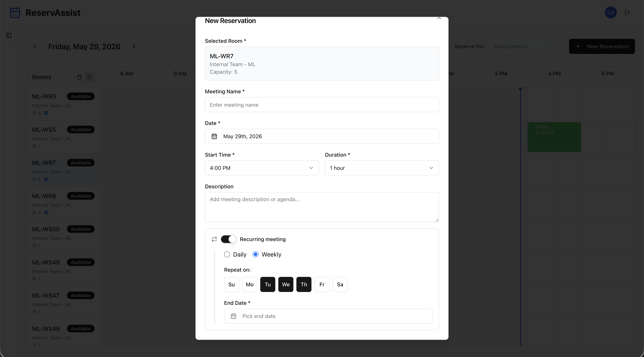The height and width of the screenshot is (357, 644).
Task: Open the Pick end date picker
Action: tap(328, 316)
